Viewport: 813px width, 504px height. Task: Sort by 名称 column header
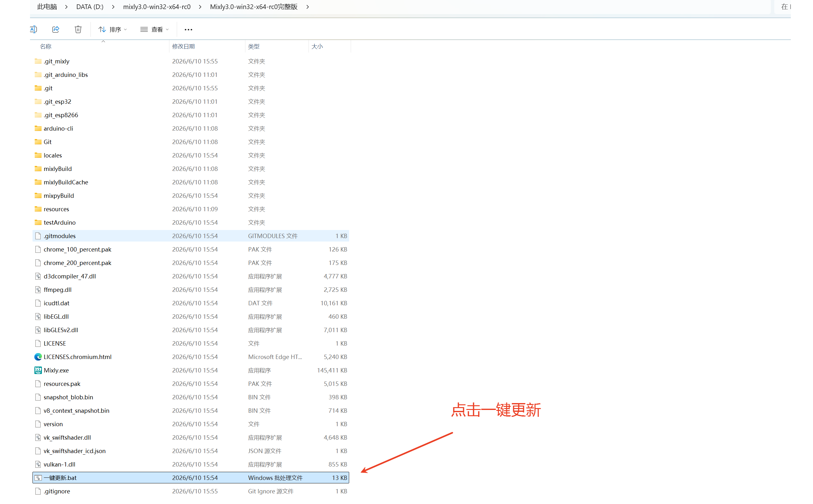[x=46, y=46]
